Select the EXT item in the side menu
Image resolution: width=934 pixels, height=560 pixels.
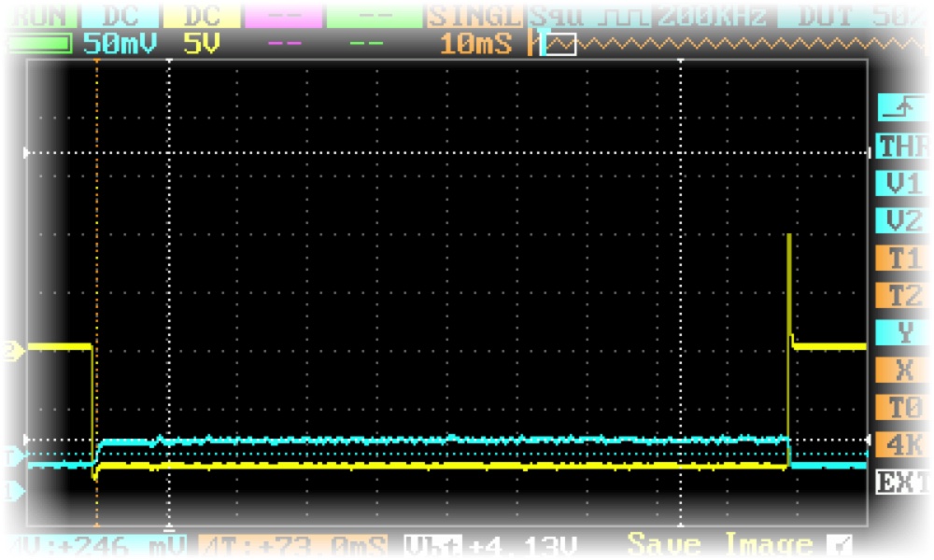(x=904, y=482)
